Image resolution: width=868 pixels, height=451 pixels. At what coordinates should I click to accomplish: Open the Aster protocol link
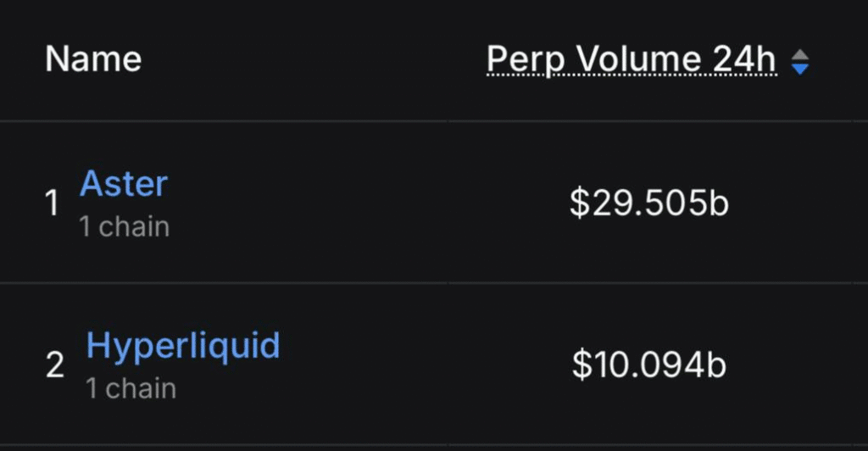pyautogui.click(x=124, y=184)
